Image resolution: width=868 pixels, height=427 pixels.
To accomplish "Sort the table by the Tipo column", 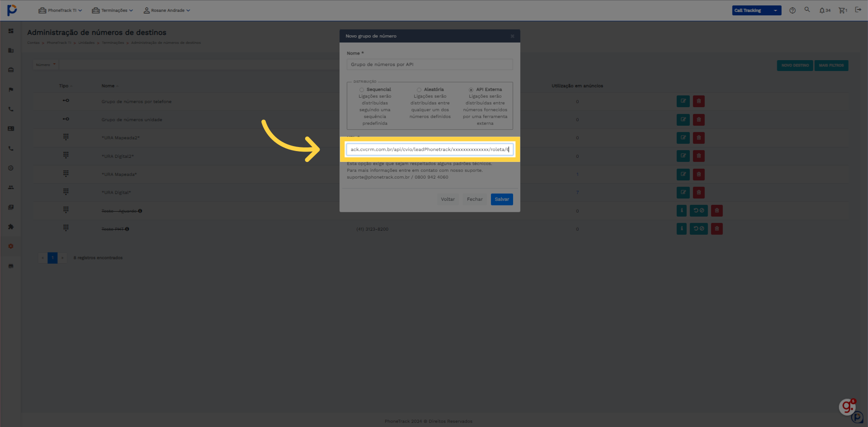I will pos(66,86).
